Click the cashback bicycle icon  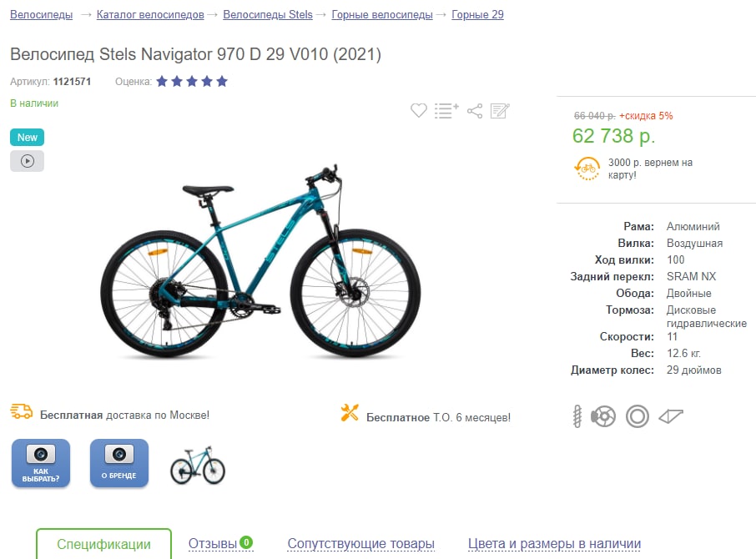click(587, 169)
